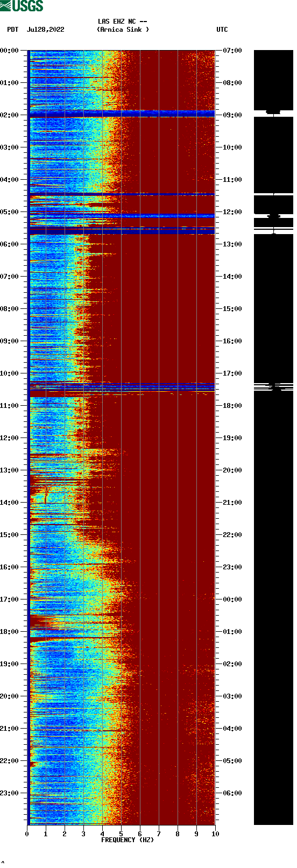Image resolution: width=297 pixels, height=868 pixels.
Task: Click the 7 Hz frequency axis tick label
Action: click(159, 834)
